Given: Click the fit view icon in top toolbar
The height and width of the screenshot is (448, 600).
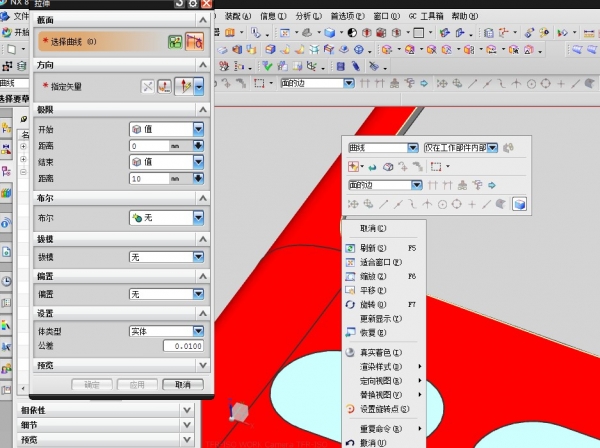Looking at the screenshot, I should pyautogui.click(x=285, y=33).
